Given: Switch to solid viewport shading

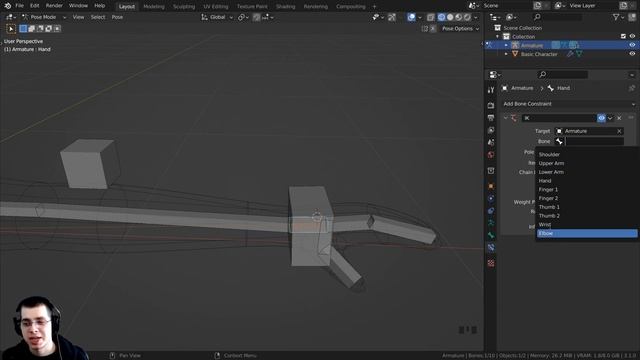Looking at the screenshot, I should (x=450, y=17).
